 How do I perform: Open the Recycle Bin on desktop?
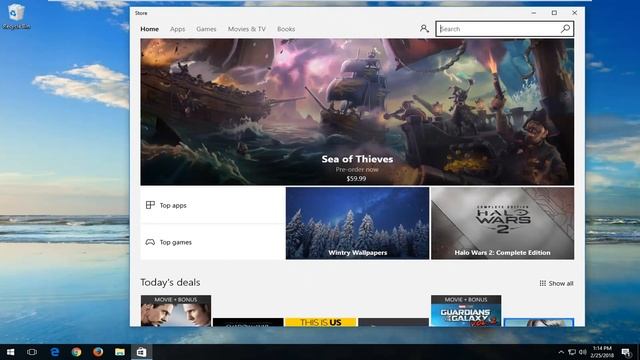(x=16, y=16)
